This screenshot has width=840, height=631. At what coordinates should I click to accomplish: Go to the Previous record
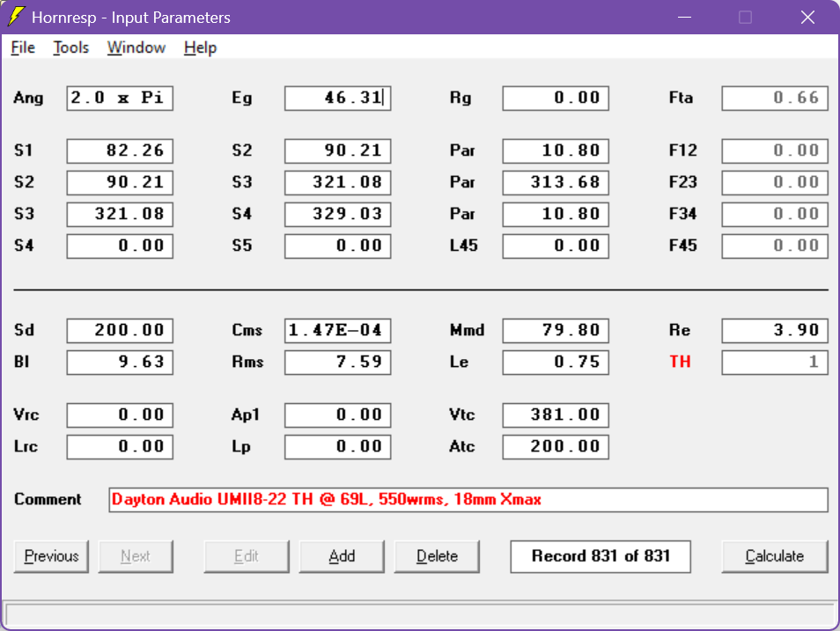click(x=51, y=556)
